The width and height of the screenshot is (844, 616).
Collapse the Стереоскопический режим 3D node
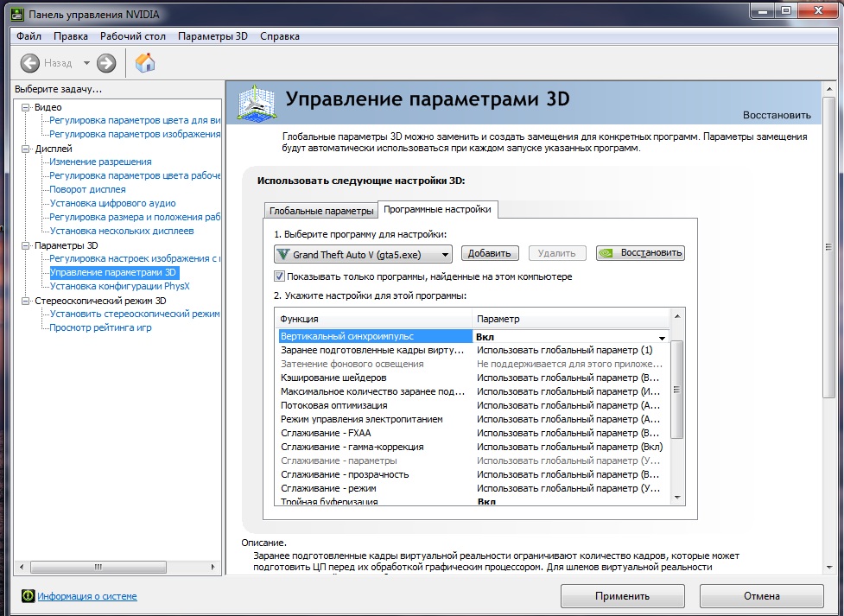(x=25, y=301)
